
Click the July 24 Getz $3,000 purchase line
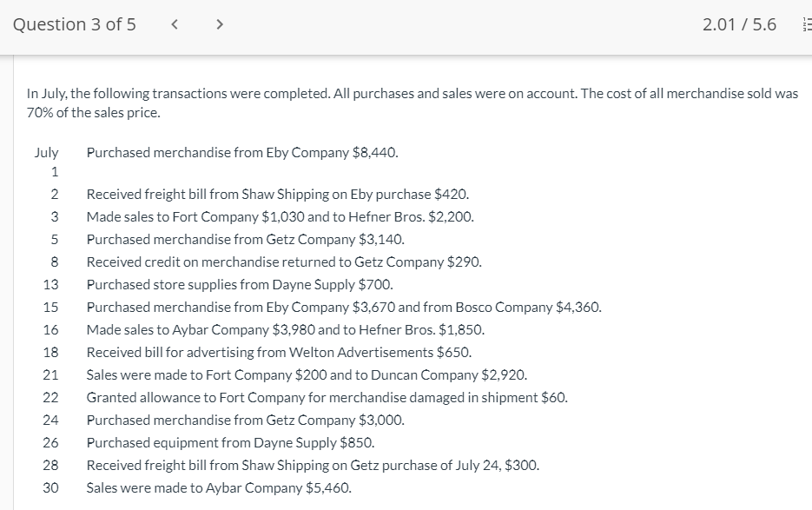(x=245, y=420)
